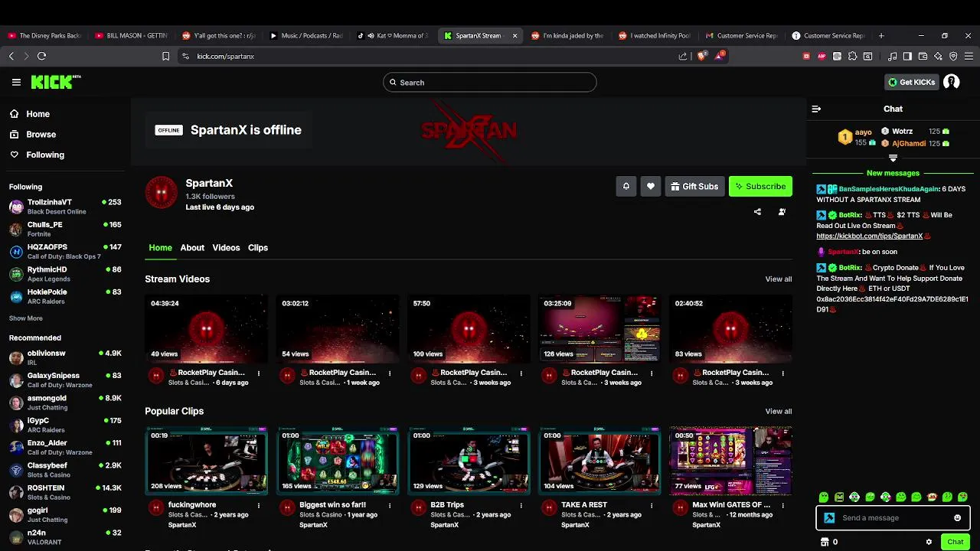Viewport: 980px width, 551px height.
Task: Go to Home in the sidebar
Action: pyautogui.click(x=31, y=114)
